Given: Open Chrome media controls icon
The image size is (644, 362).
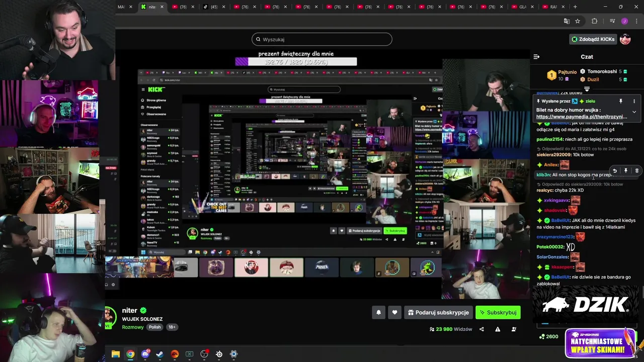Looking at the screenshot, I should 612,21.
